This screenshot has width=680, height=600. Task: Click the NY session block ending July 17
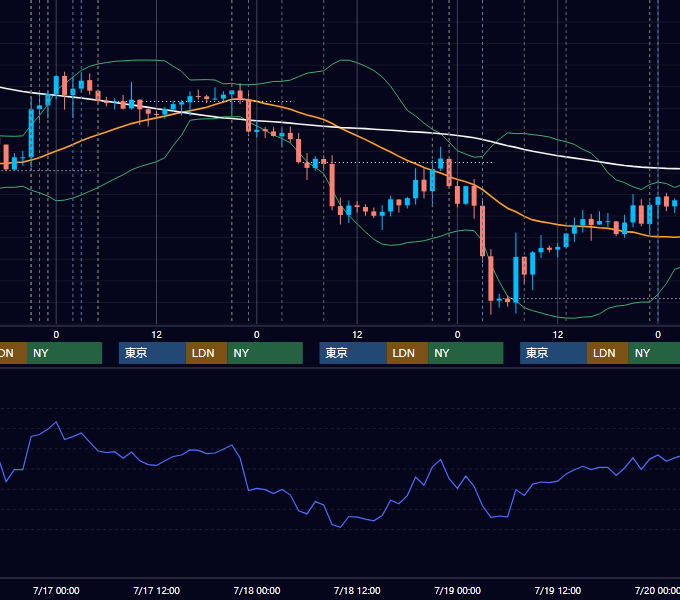pyautogui.click(x=265, y=353)
